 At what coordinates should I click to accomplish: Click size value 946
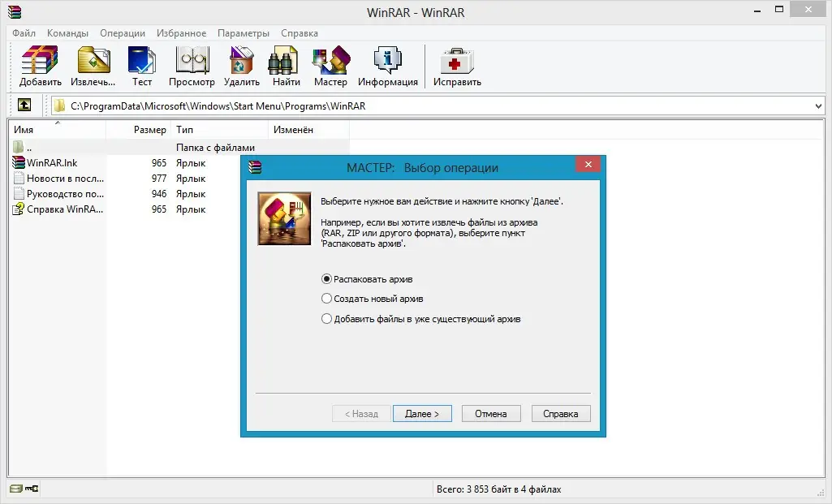pos(158,194)
